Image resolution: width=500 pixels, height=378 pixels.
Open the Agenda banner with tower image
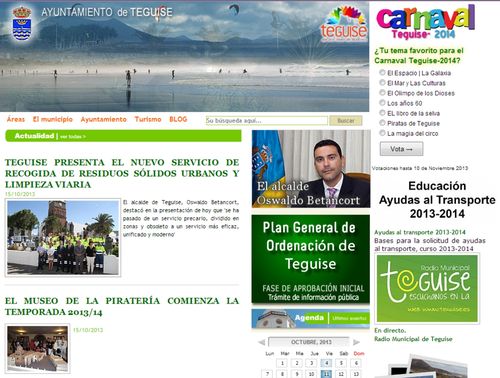pos(311,319)
